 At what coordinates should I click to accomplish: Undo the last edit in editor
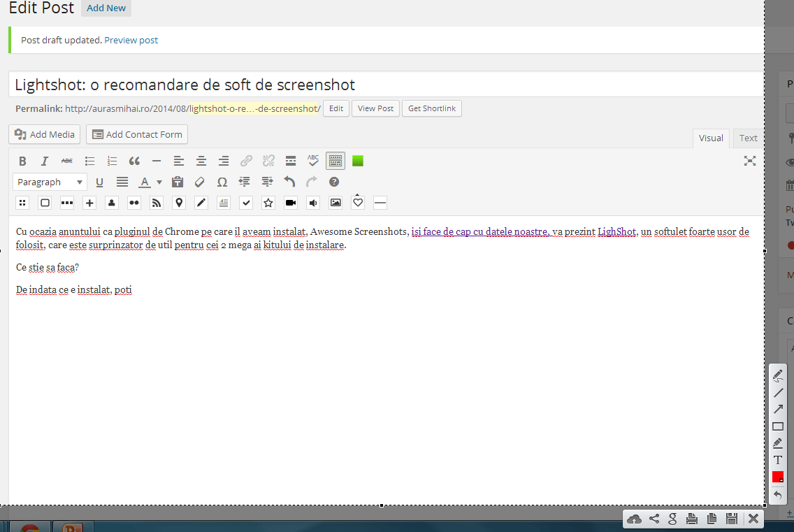point(289,182)
